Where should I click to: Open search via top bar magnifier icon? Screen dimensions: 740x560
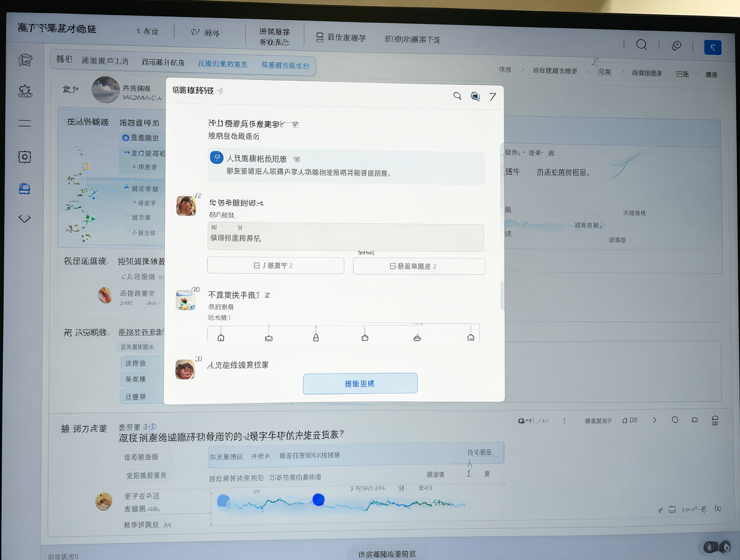coord(641,45)
